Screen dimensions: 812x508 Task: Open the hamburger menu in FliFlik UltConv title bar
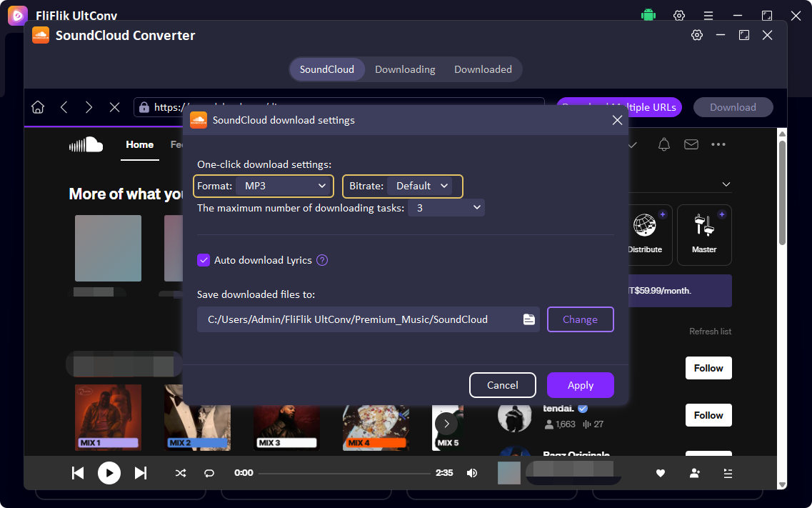point(708,16)
